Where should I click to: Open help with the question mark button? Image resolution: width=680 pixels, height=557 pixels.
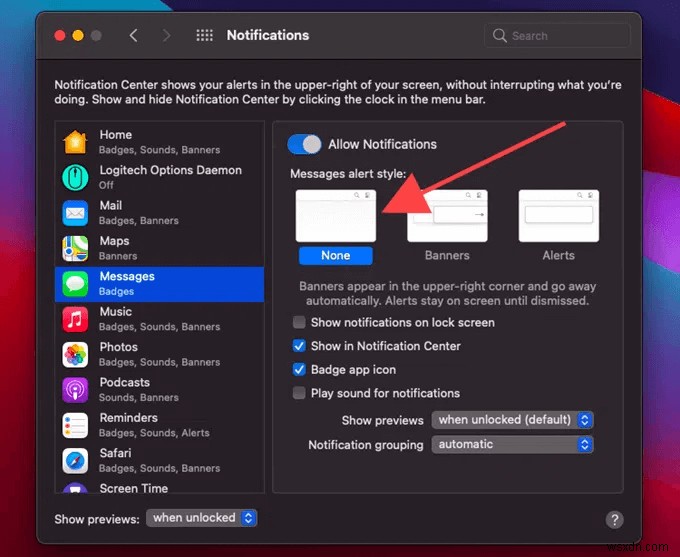point(615,519)
